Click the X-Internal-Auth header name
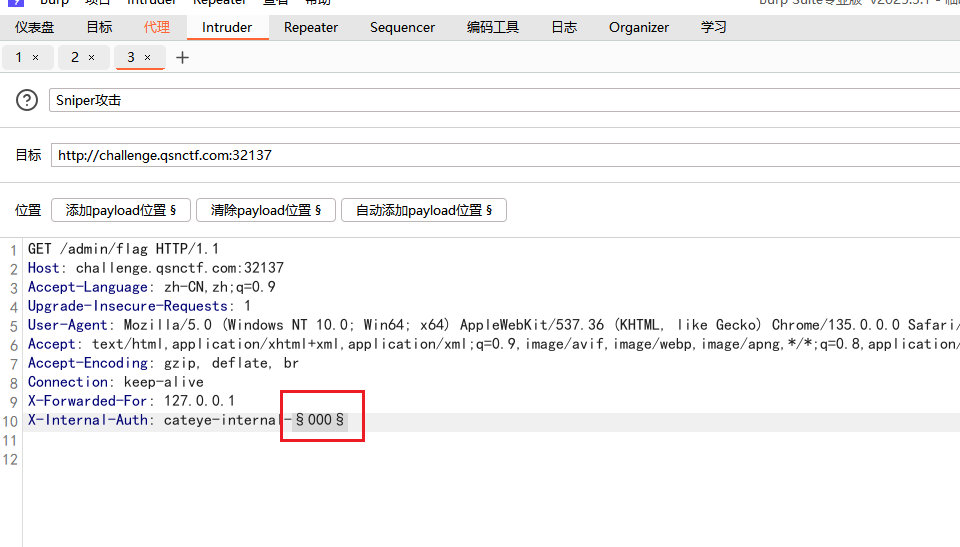Image resolution: width=960 pixels, height=547 pixels. (x=88, y=420)
